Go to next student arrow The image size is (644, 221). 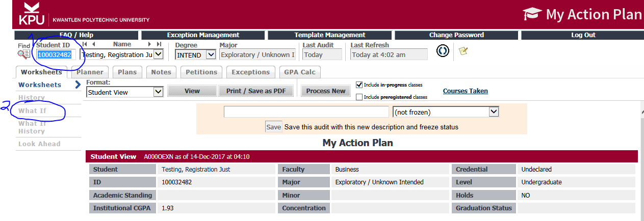149,44
